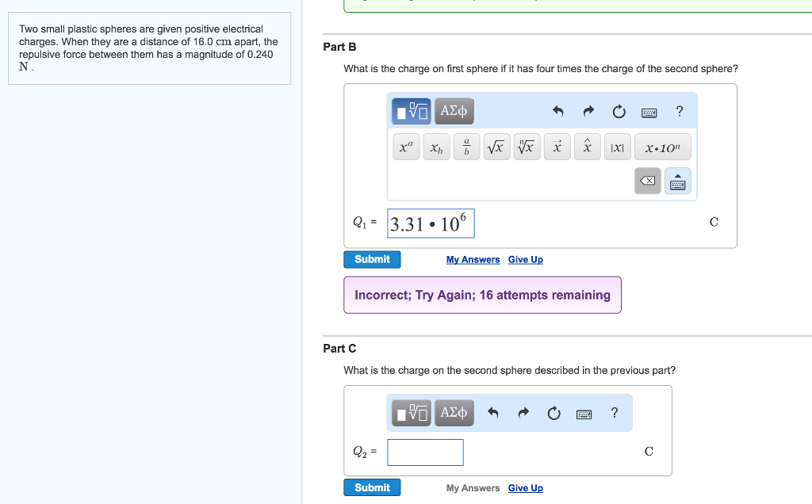This screenshot has height=504, width=812.
Task: Click the Q2 answer input box
Action: tap(425, 452)
